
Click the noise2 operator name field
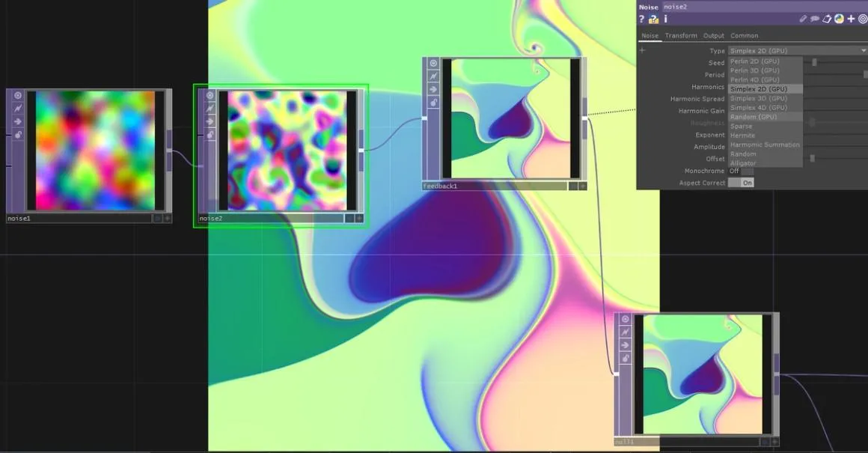pos(765,7)
